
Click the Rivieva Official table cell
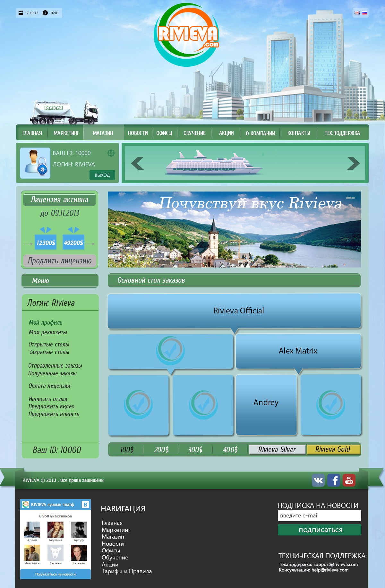[x=235, y=311]
